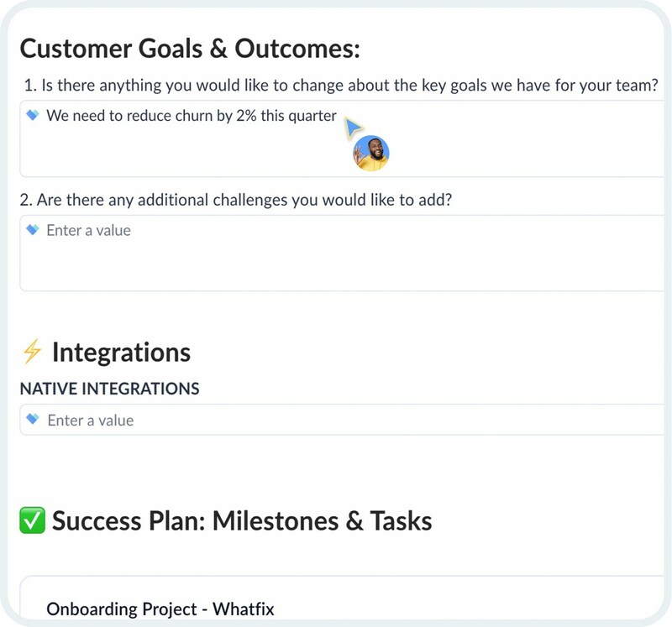Click the blue collaborator cursor arrow
Screen dimensions: 672x627
[353, 128]
